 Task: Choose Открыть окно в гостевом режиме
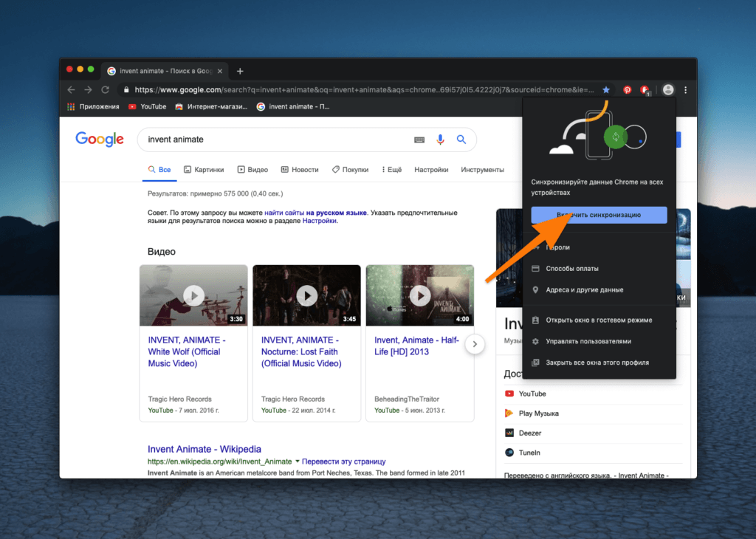(599, 320)
